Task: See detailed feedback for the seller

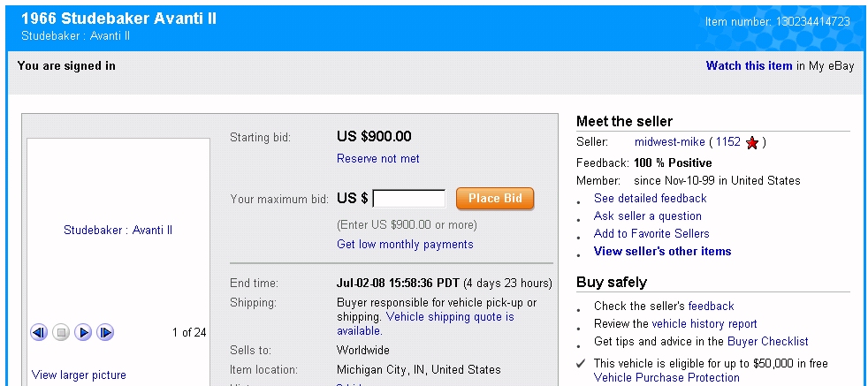Action: pos(650,199)
